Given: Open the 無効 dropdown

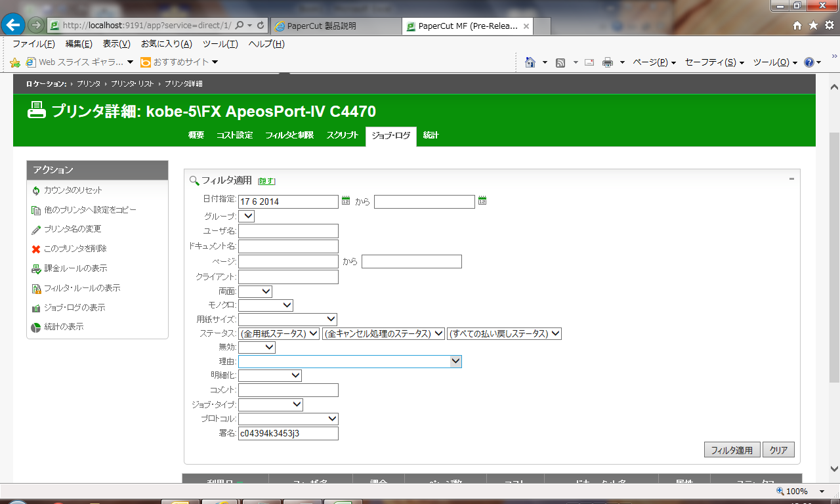Looking at the screenshot, I should [x=257, y=347].
